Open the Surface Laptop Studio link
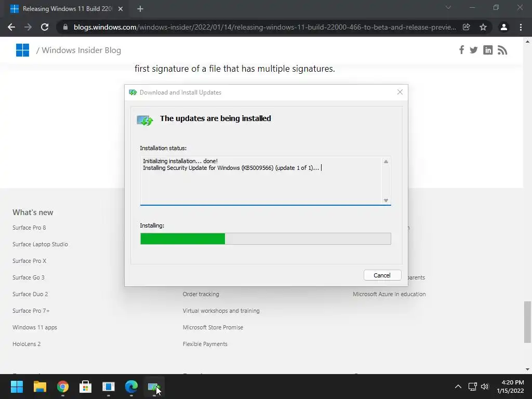The height and width of the screenshot is (399, 532). [40, 244]
